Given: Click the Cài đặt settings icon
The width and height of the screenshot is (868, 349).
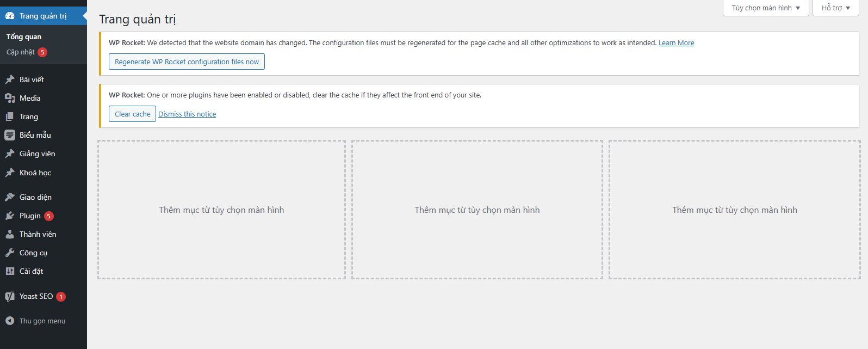Looking at the screenshot, I should pyautogui.click(x=10, y=271).
